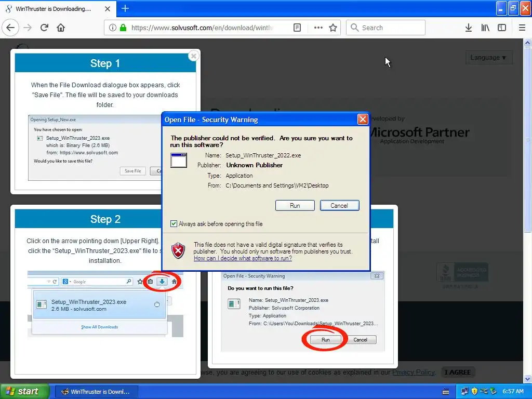
Task: Open the Firefox downloads arrow panel
Action: pos(468,28)
